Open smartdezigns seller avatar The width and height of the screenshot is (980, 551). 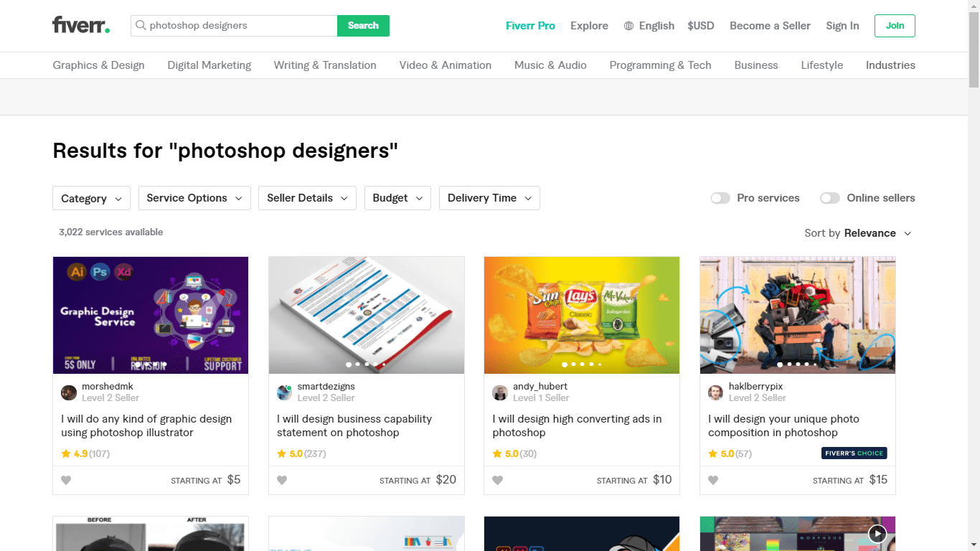tap(285, 392)
